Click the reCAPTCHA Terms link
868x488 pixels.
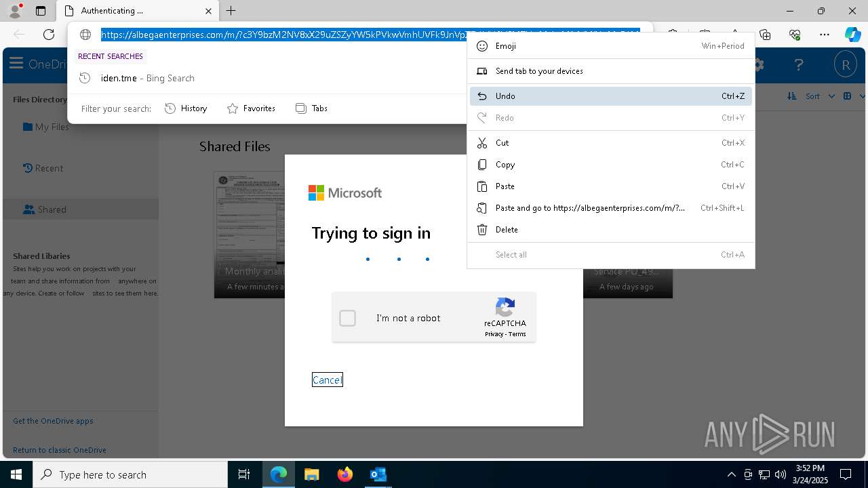pos(517,334)
